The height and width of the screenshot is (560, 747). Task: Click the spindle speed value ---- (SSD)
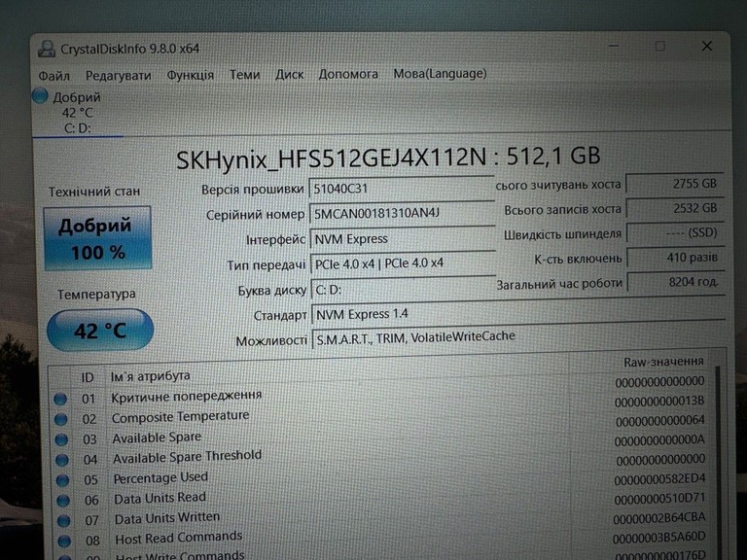pos(675,233)
